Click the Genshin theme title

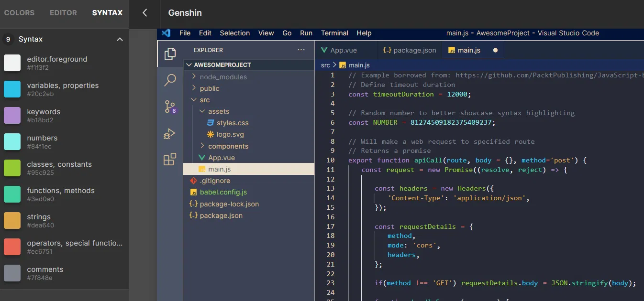pyautogui.click(x=185, y=12)
